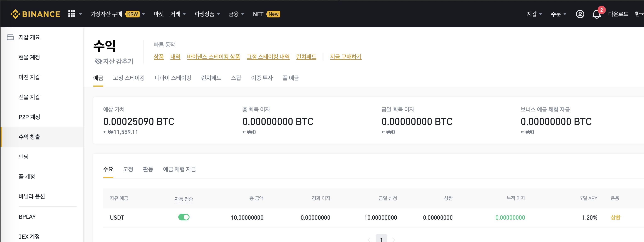This screenshot has height=242, width=644.
Task: Open the notifications bell icon
Action: [x=597, y=15]
